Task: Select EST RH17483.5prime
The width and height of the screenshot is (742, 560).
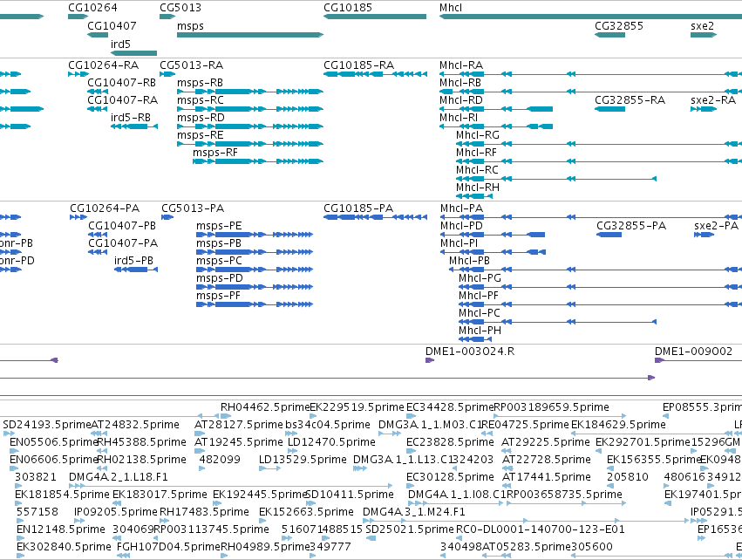Action: [164, 521]
